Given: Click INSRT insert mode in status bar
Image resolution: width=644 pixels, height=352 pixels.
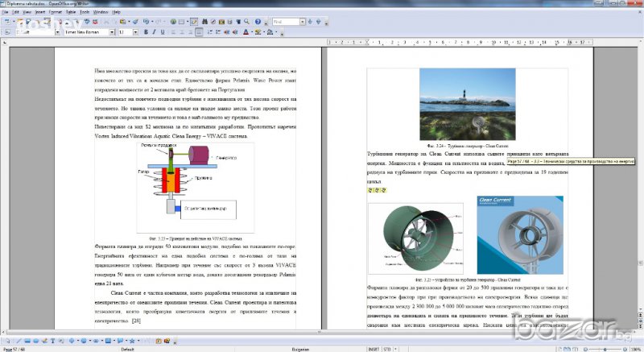Looking at the screenshot, I should pyautogui.click(x=374, y=349).
